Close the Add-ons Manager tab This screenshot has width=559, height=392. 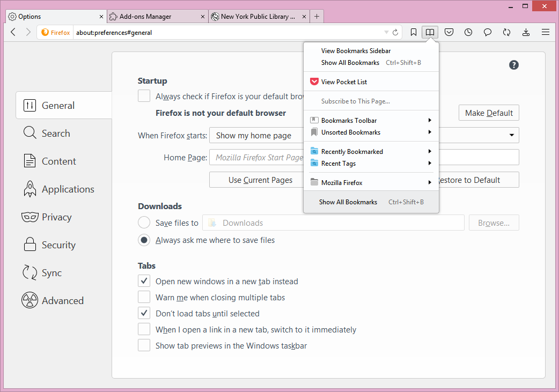click(x=202, y=17)
